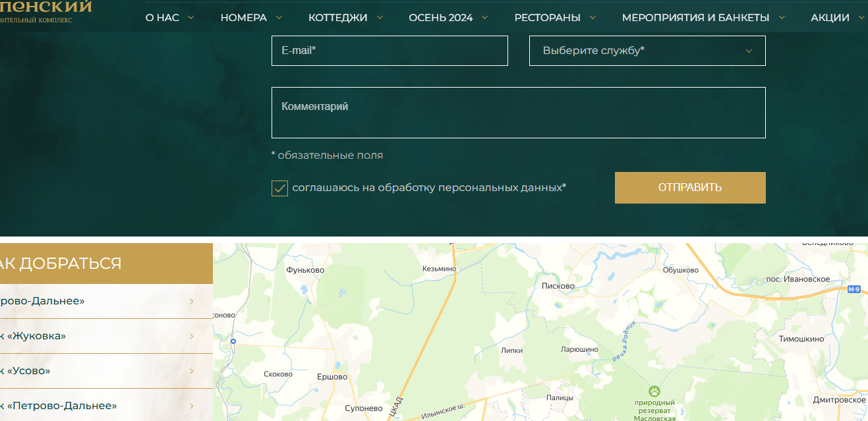Image resolution: width=868 pixels, height=421 pixels.
Task: Expand the «Усово» route item
Action: pyautogui.click(x=106, y=371)
